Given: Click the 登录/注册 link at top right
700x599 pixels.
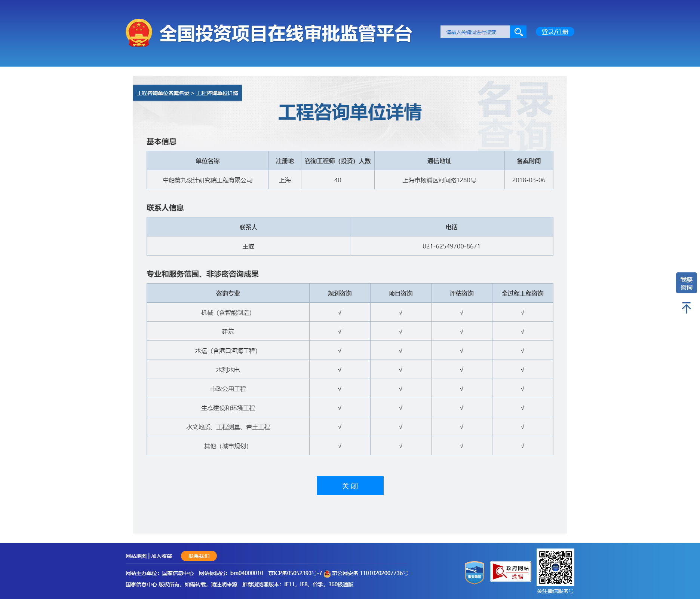Looking at the screenshot, I should 555,32.
